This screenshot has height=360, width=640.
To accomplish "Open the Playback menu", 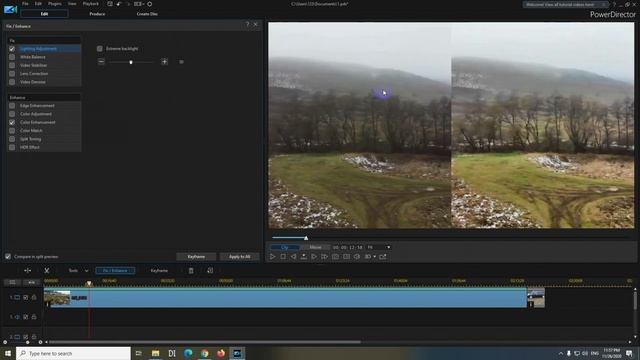I will point(91,4).
